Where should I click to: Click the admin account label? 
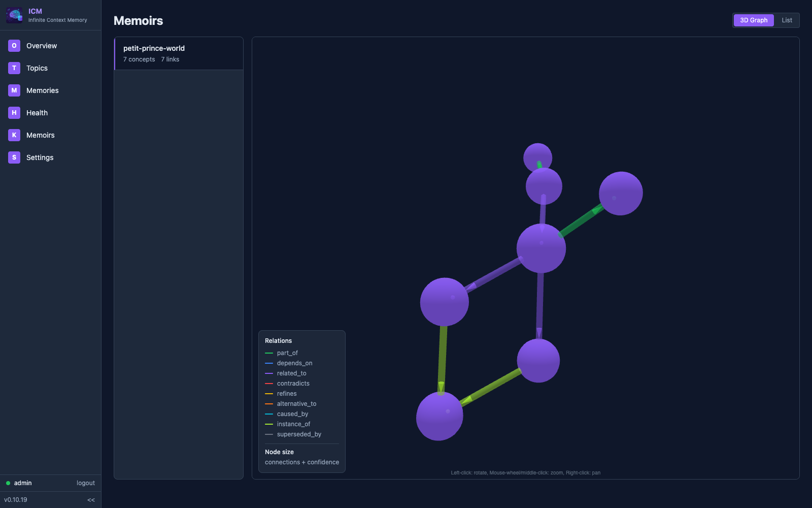pos(22,483)
